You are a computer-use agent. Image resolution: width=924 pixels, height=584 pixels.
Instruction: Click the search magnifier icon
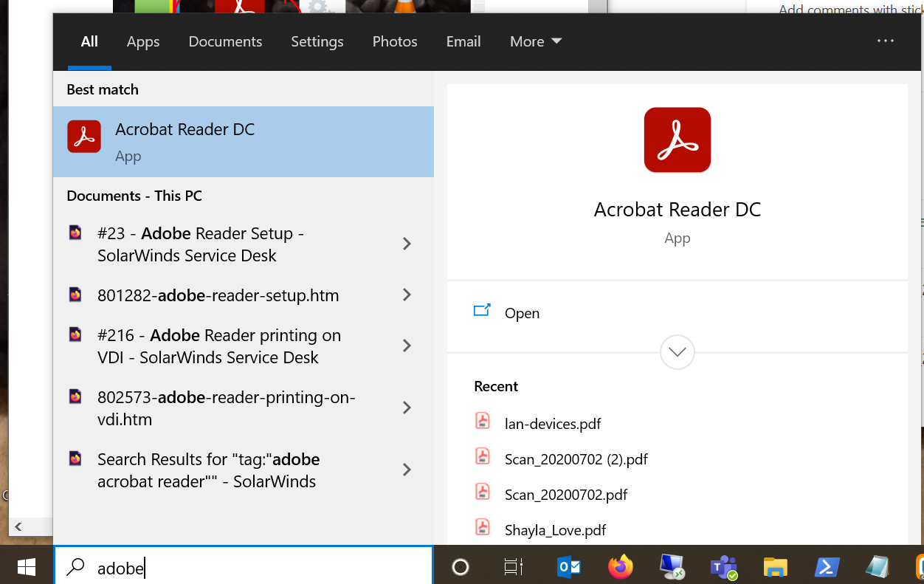[75, 567]
